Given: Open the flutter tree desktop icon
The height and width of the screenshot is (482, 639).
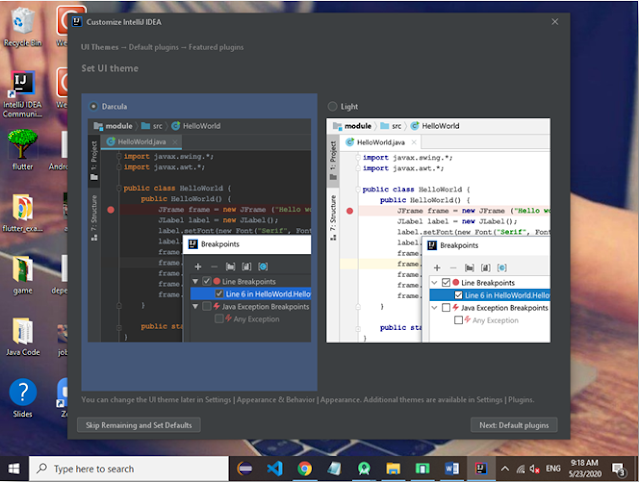Looking at the screenshot, I should coord(22,150).
